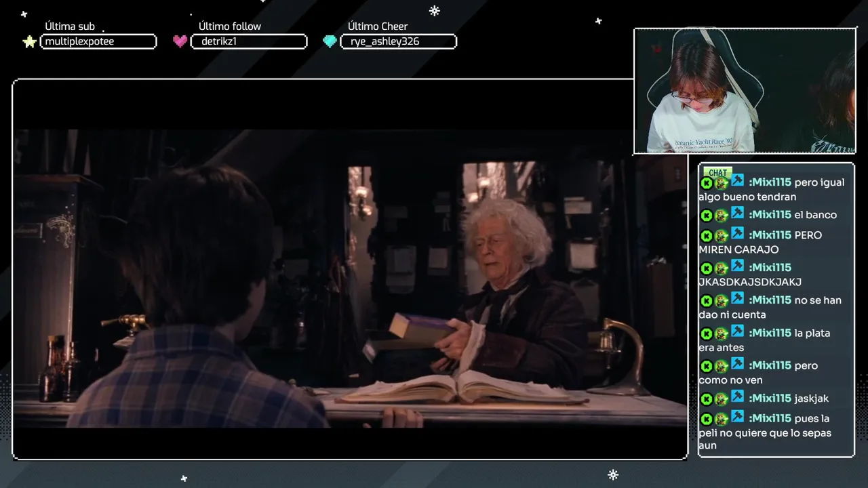Click the green K badge on 'la plata' message
The width and height of the screenshot is (868, 488).
click(706, 334)
